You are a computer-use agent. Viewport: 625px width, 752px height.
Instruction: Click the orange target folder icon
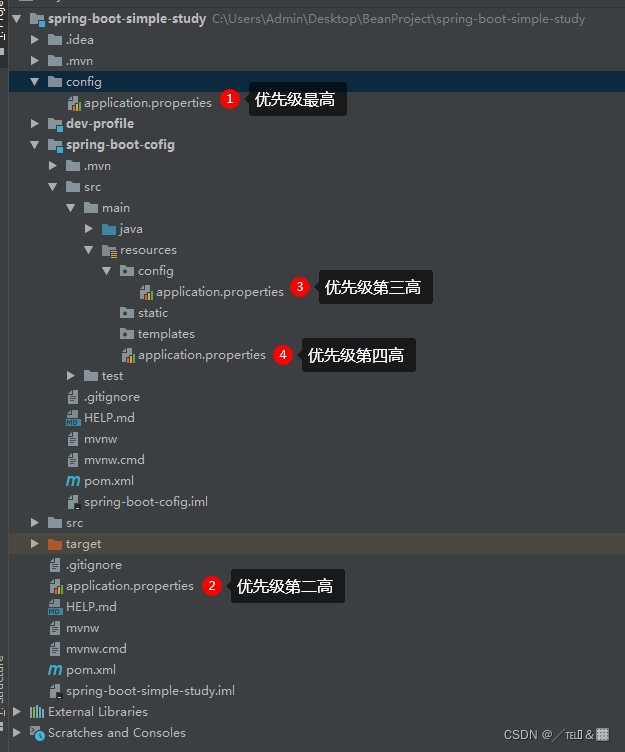[55, 544]
